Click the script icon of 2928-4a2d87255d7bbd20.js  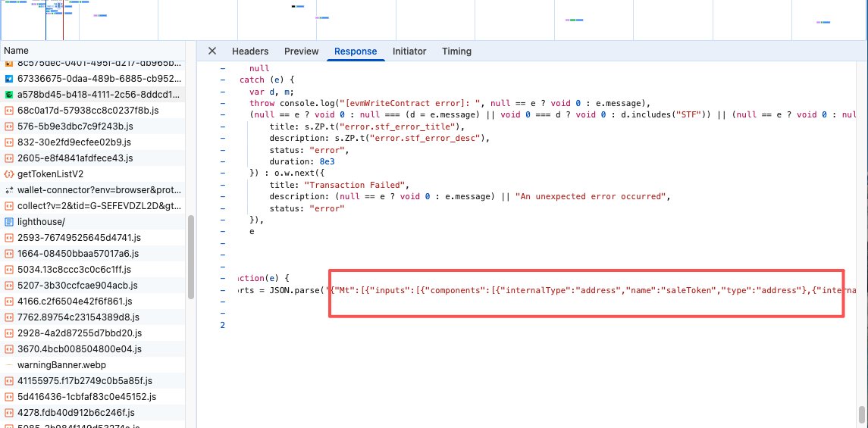(x=9, y=333)
